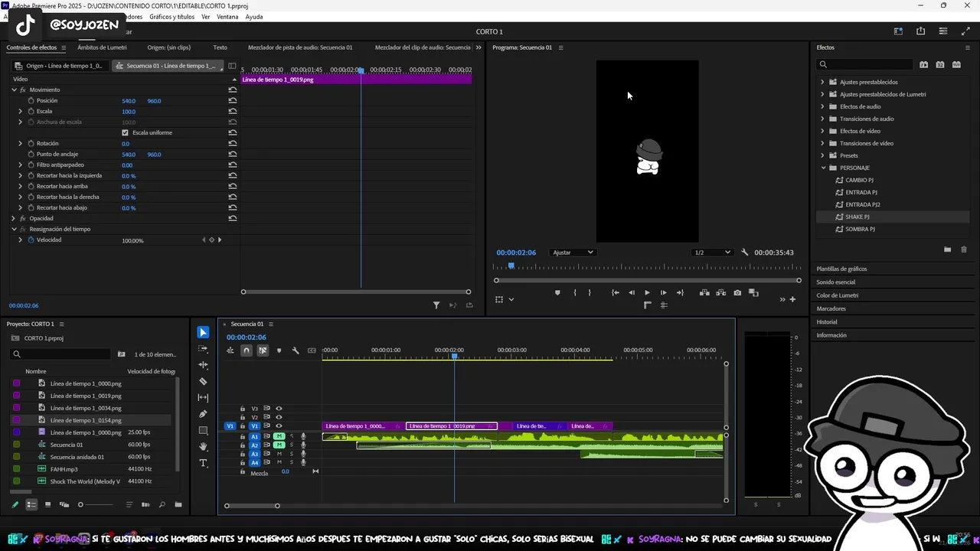Collapse the PERSONAJE folder
The image size is (980, 551).
[823, 168]
